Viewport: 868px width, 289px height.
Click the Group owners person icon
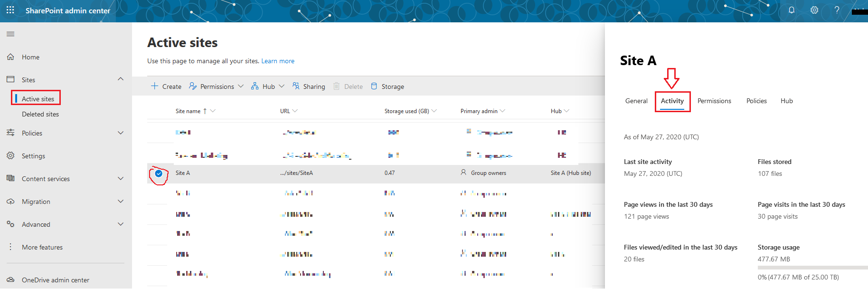coord(463,173)
